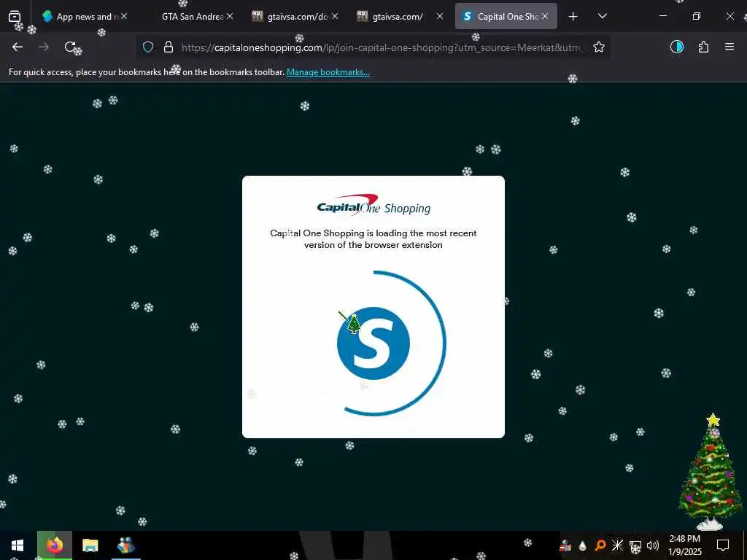Open the Firefox View icon

click(x=15, y=16)
